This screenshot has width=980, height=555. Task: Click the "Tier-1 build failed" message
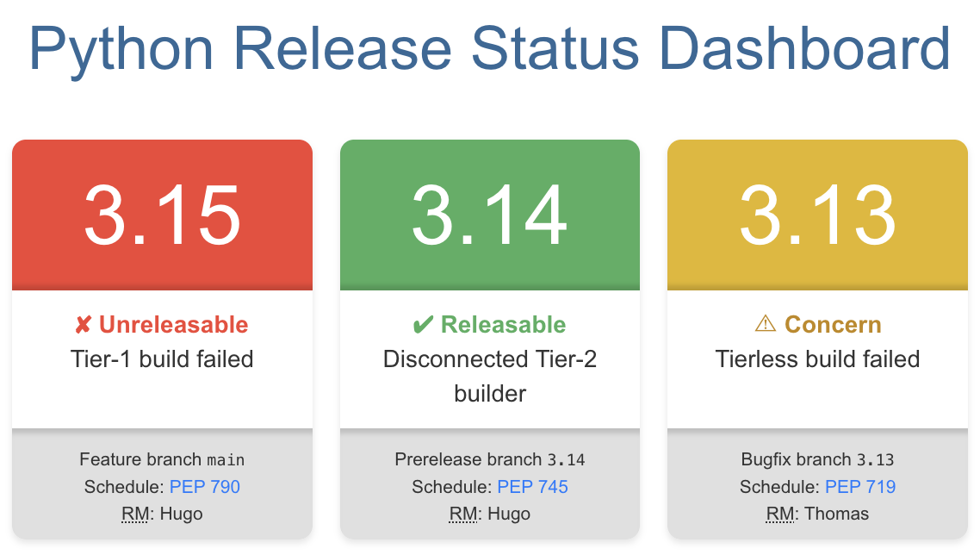tap(162, 359)
